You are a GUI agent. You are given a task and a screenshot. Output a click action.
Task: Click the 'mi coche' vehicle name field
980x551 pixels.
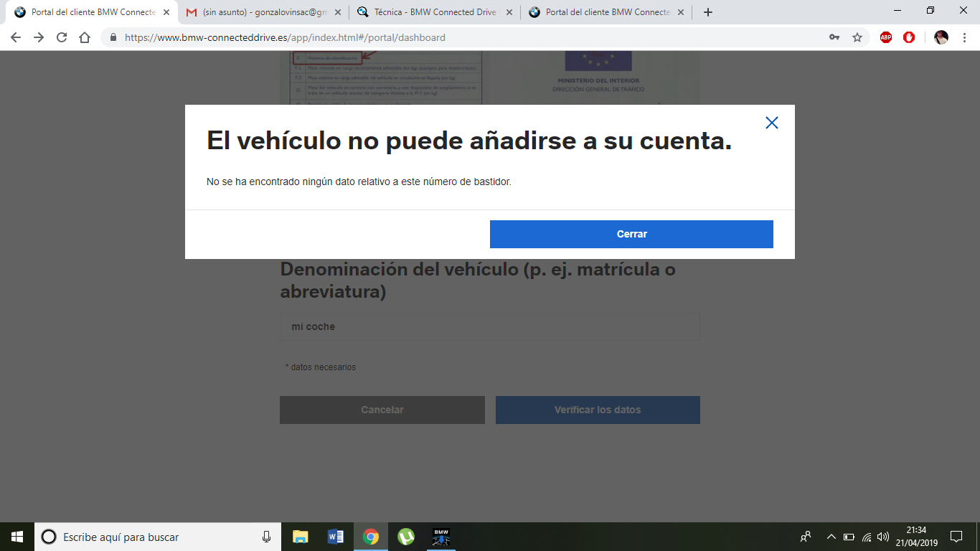point(490,326)
